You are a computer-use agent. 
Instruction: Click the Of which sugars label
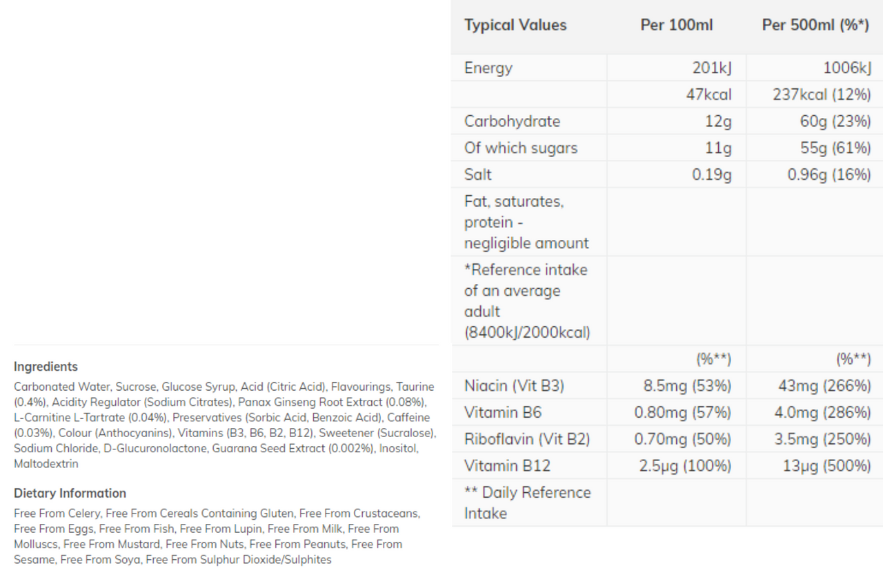coord(521,148)
